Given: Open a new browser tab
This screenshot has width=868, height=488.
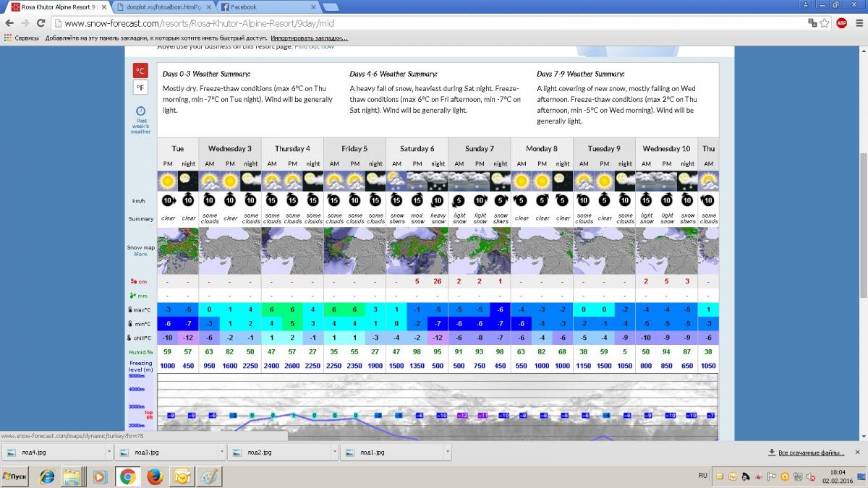Looking at the screenshot, I should [331, 7].
